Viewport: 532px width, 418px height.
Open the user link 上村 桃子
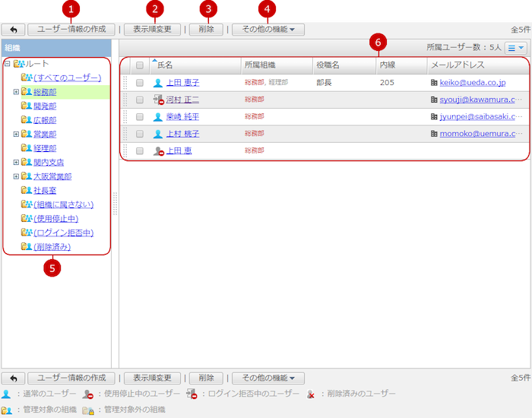(182, 134)
